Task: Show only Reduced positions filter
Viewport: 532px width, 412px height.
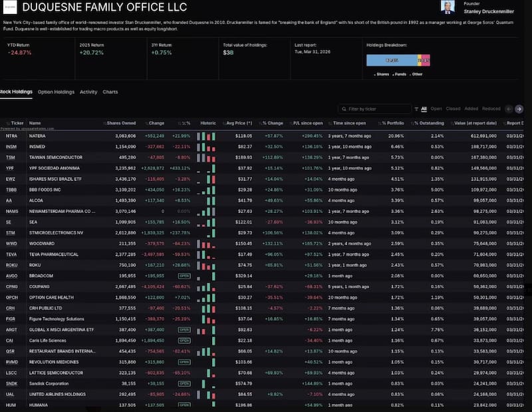Action: point(491,108)
